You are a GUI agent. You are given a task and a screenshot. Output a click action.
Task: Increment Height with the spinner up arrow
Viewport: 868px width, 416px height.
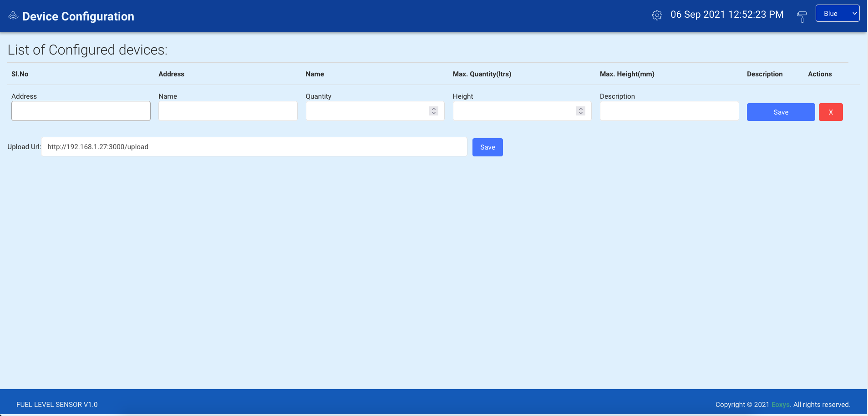pos(581,109)
